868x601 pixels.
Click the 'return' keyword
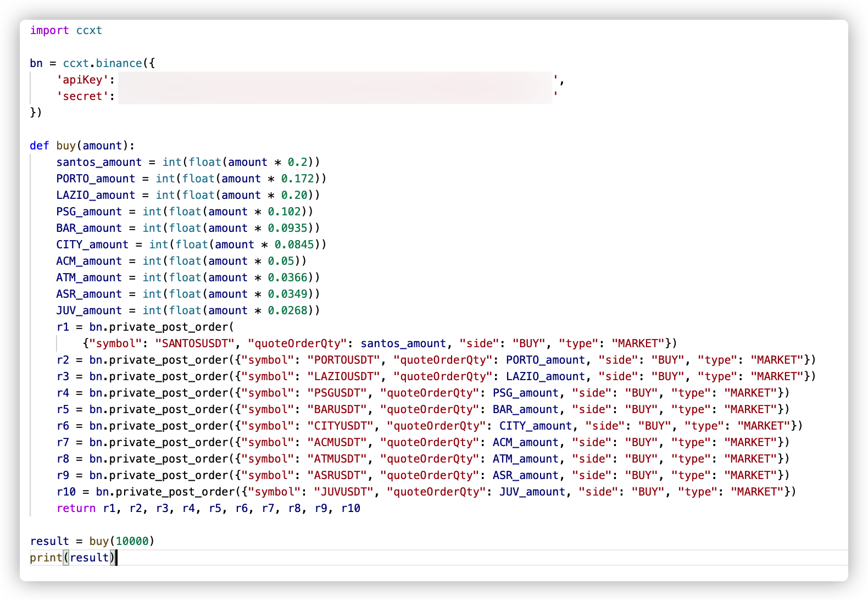[76, 508]
